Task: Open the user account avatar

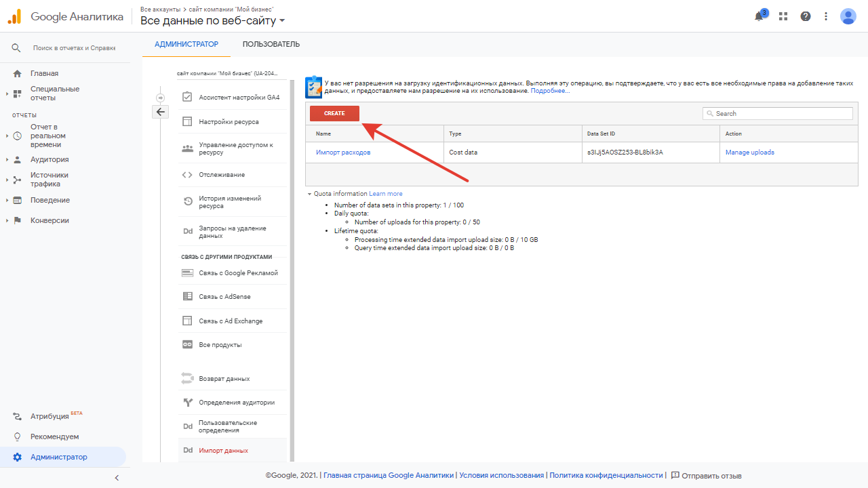Action: [x=848, y=16]
